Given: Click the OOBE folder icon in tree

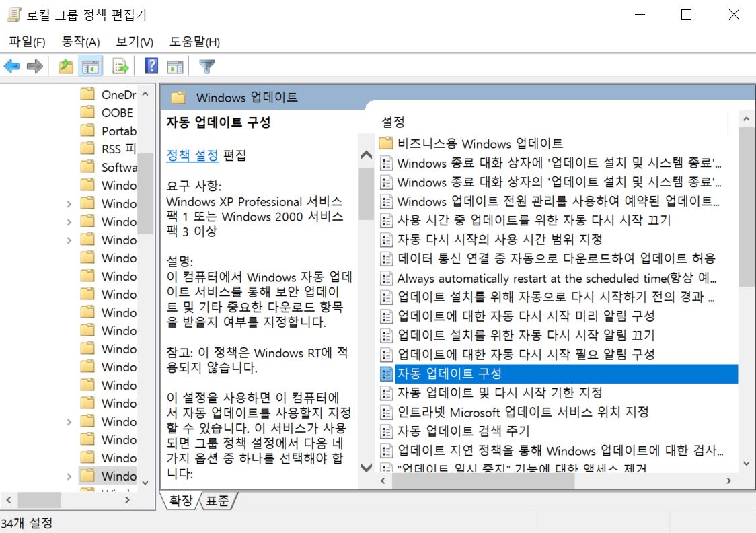Looking at the screenshot, I should (x=87, y=112).
